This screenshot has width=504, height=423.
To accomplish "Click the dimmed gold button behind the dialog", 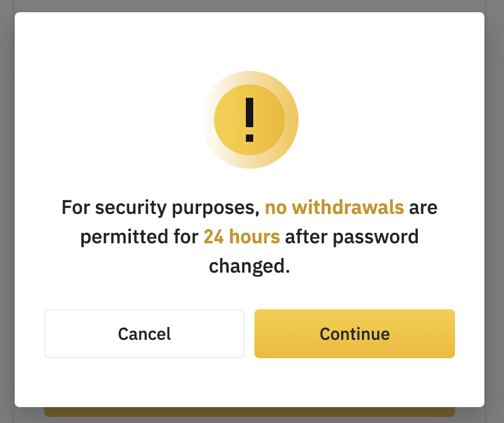I will coord(250,412).
